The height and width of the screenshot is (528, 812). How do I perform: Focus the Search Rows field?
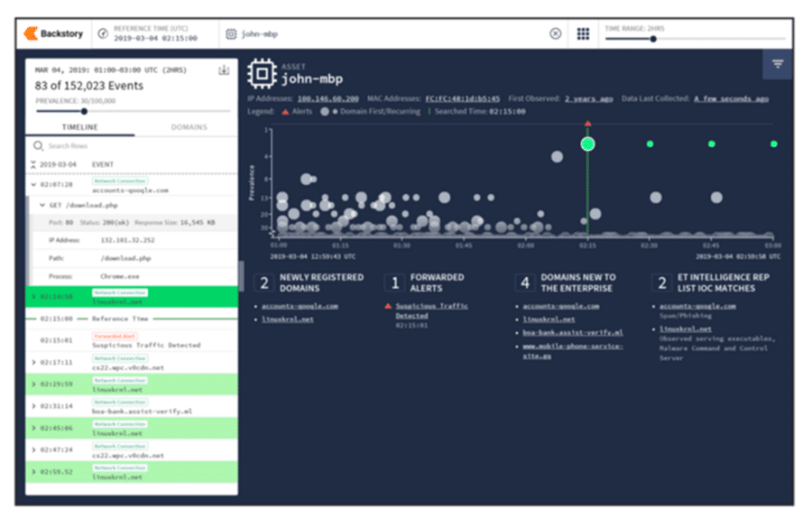[x=132, y=146]
